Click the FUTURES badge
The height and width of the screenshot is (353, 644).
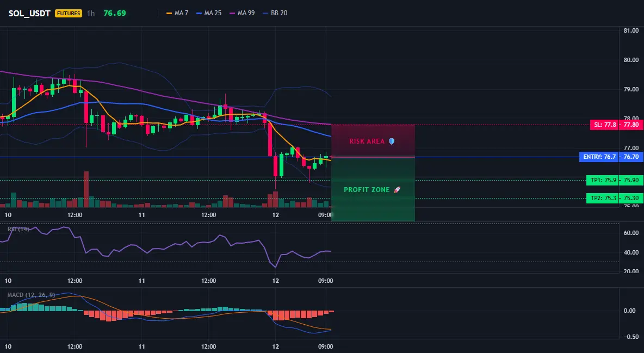[x=69, y=13]
